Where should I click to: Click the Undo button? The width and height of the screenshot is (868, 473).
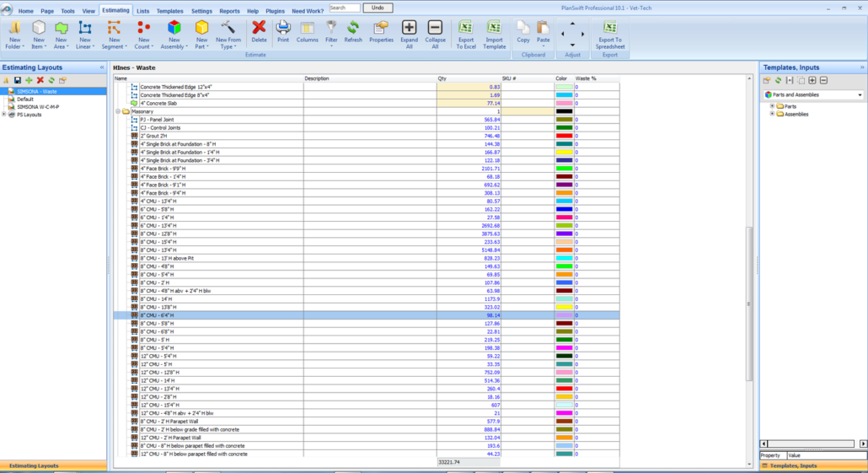point(378,8)
